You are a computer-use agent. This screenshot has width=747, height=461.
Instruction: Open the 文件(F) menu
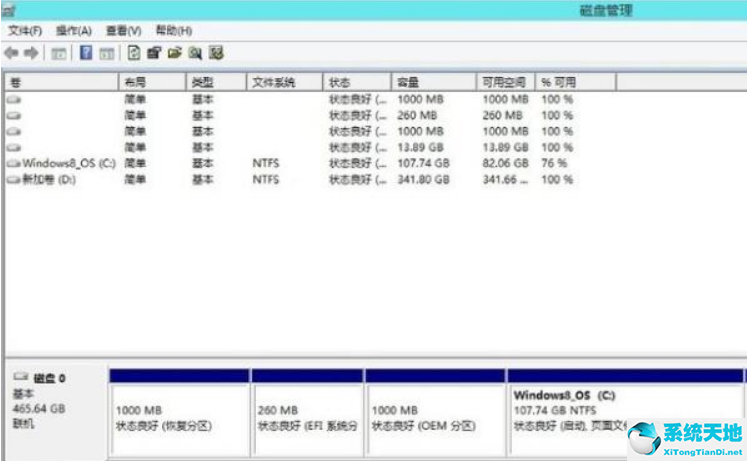(x=25, y=31)
